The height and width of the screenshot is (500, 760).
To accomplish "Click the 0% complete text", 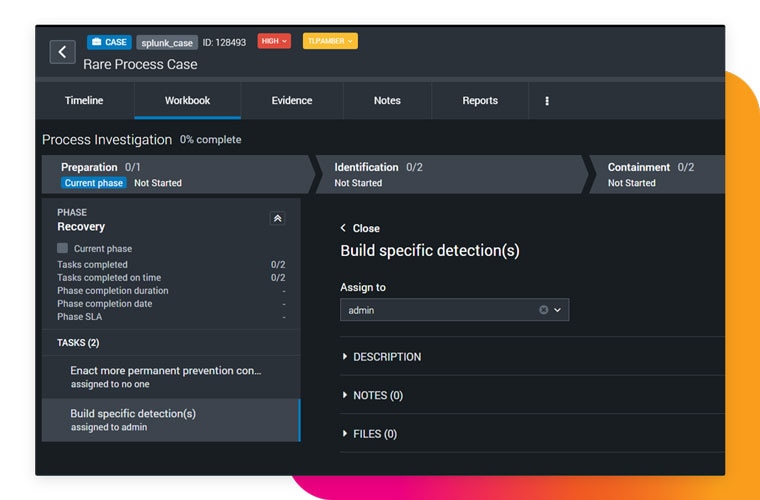I will (210, 140).
